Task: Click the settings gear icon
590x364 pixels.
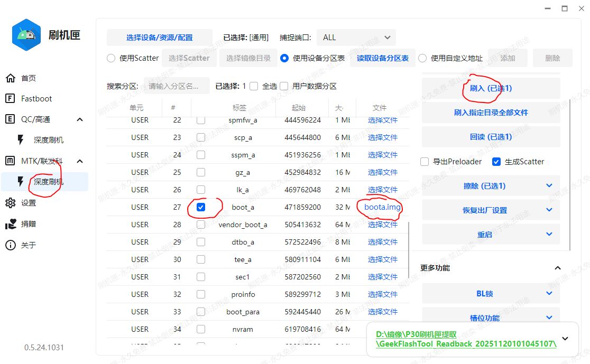Action: [x=10, y=203]
